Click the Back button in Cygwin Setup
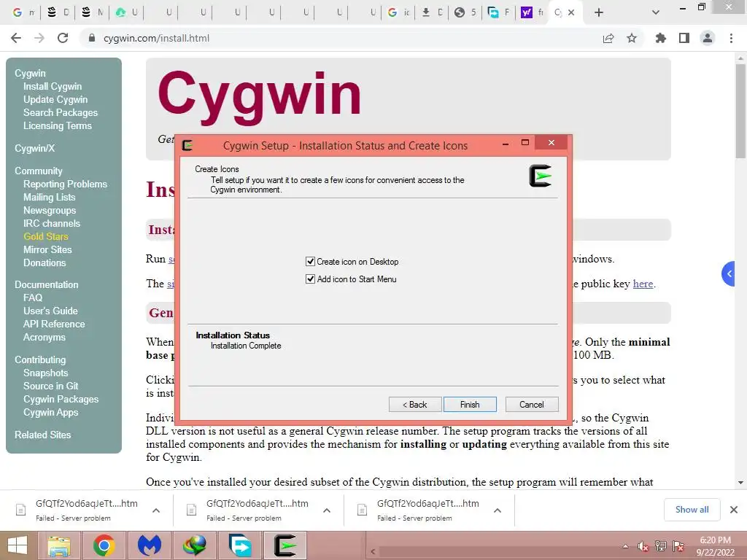This screenshot has height=560, width=747. click(x=415, y=404)
